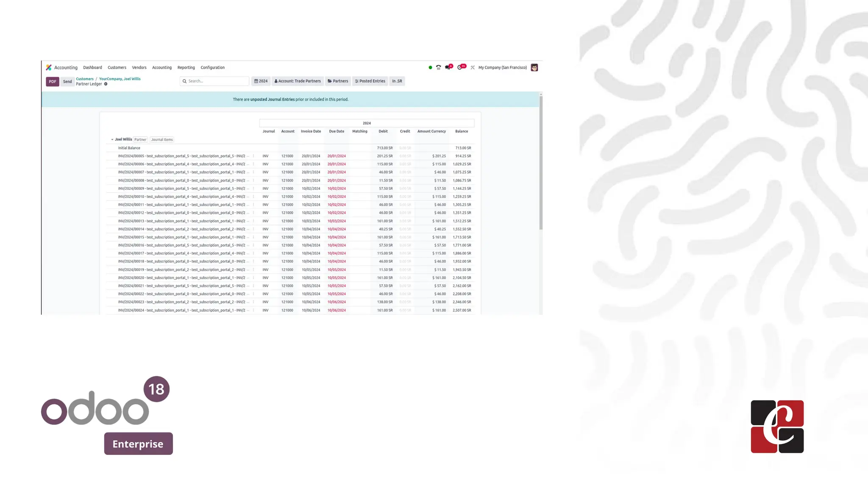Click the report's vertical scrollbar
This screenshot has width=868, height=488.
tap(541, 163)
